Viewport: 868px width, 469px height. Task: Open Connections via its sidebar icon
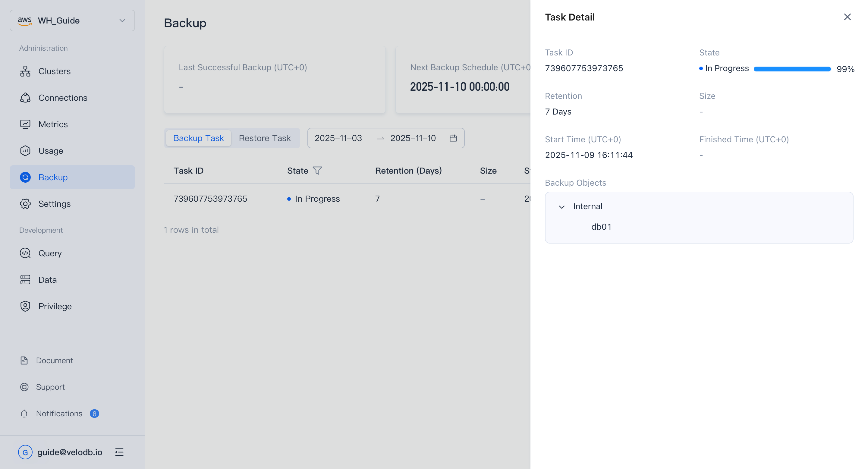point(25,98)
